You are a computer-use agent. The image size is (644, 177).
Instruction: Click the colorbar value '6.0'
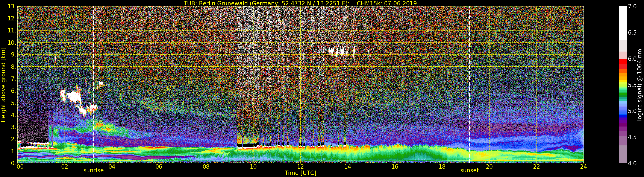click(x=632, y=59)
